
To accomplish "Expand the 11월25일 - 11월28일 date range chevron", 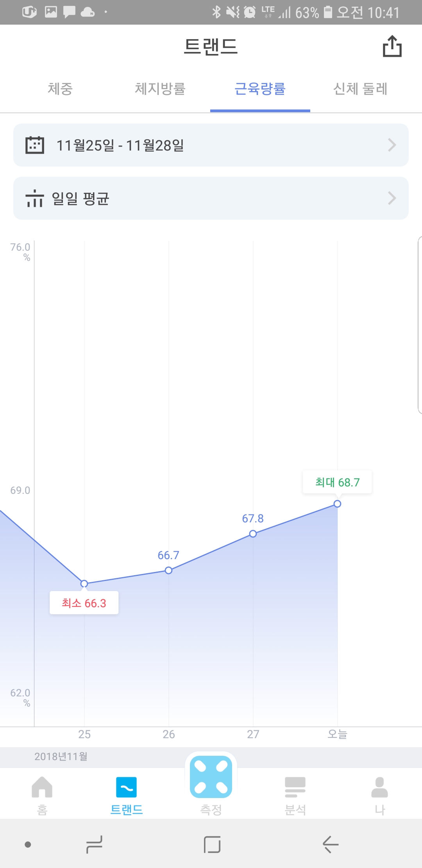I will (x=392, y=145).
